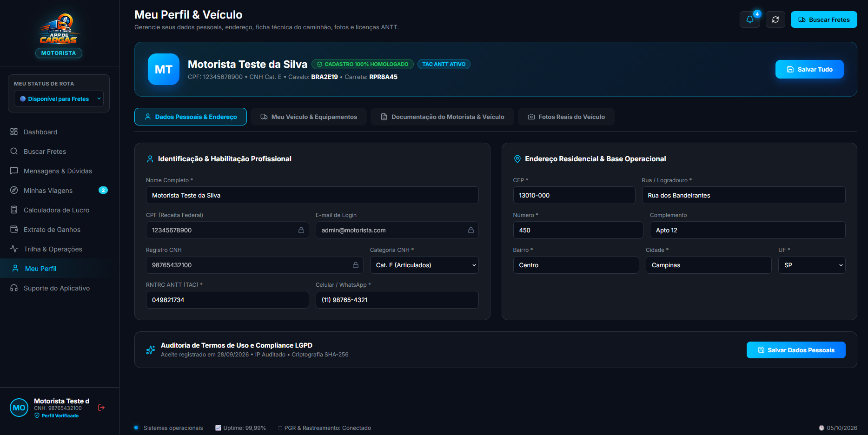
Task: Open Minhas Viagens in sidebar
Action: point(59,190)
